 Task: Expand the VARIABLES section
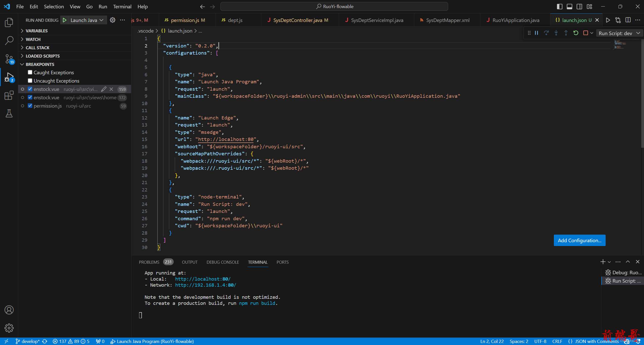click(x=75, y=31)
